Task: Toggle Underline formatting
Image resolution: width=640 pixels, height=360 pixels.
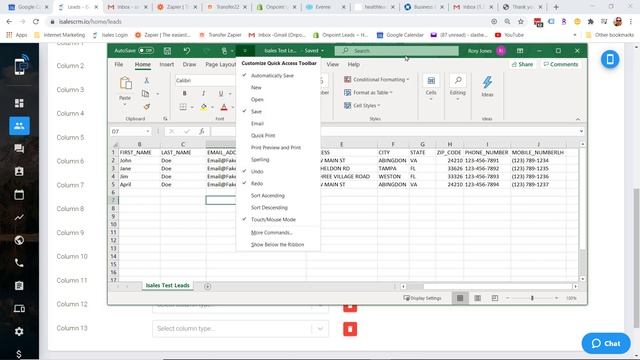Action: click(221, 93)
